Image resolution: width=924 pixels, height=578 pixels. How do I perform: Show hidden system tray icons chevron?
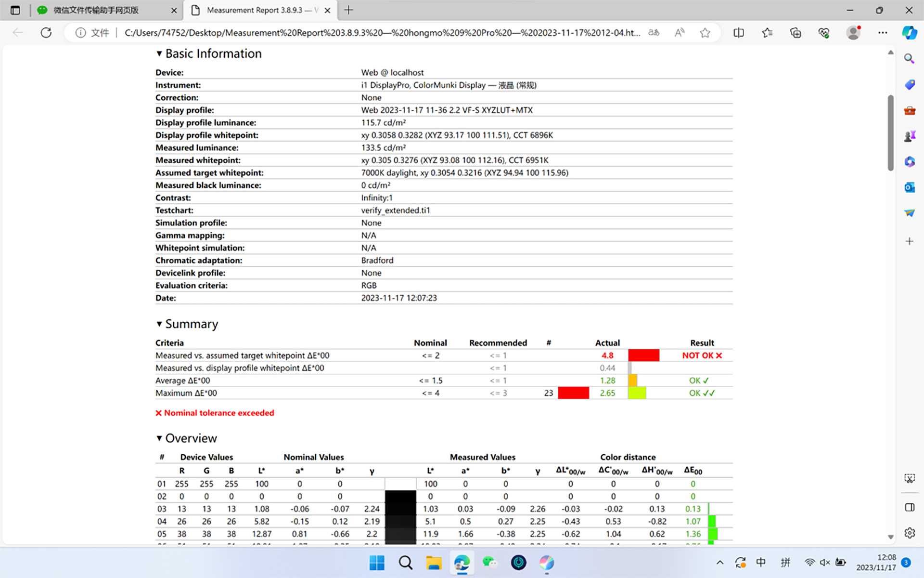[x=720, y=562]
